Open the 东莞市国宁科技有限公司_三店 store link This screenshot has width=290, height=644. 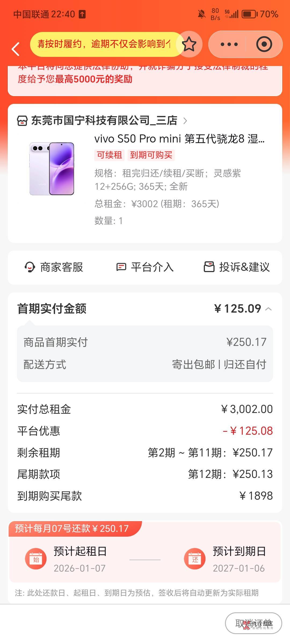coord(104,121)
